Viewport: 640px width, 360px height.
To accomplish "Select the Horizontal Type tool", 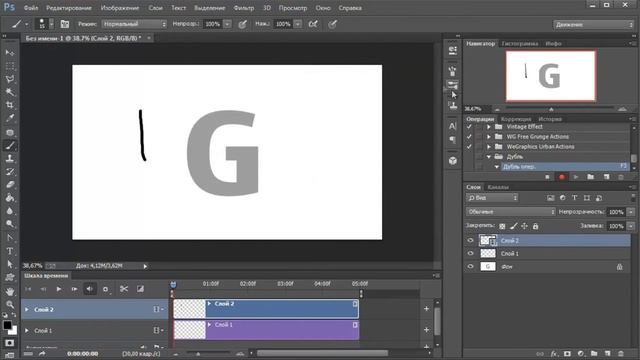I will [10, 251].
